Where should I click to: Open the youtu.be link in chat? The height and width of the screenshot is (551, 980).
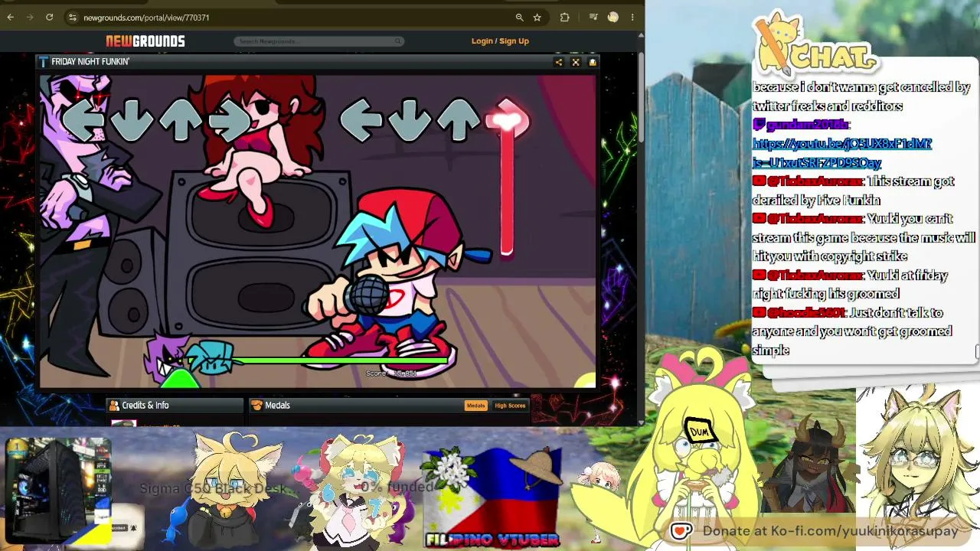(x=842, y=153)
